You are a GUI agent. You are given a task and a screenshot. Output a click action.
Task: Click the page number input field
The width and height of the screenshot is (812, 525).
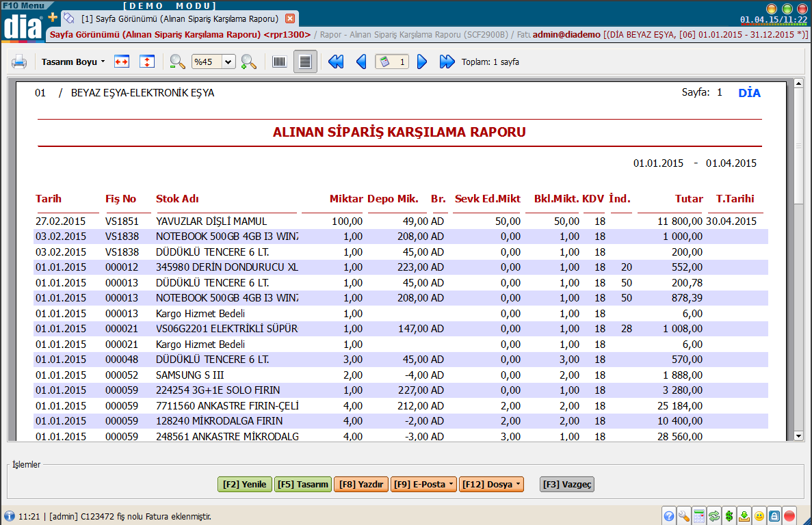[392, 62]
